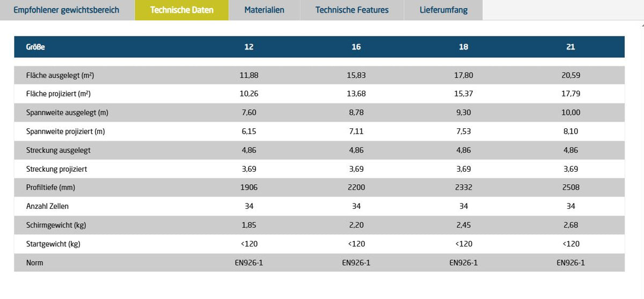Select the 2,68 Schirmgewicht cell
644x299 pixels.
click(571, 225)
